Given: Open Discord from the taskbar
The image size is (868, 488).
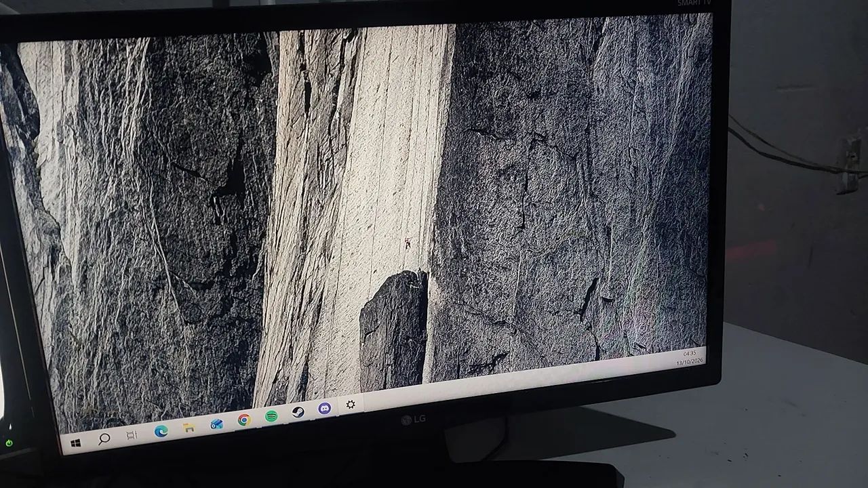Looking at the screenshot, I should click(324, 409).
